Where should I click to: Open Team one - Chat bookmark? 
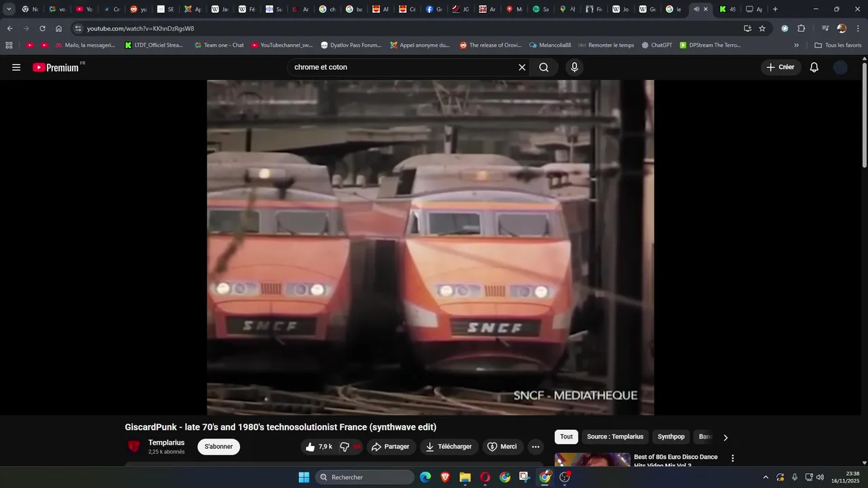pos(219,45)
